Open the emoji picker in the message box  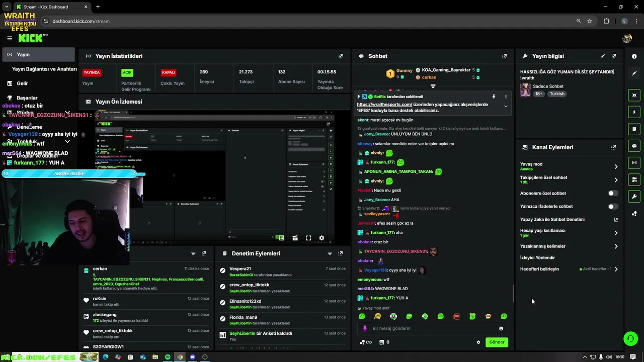501,328
